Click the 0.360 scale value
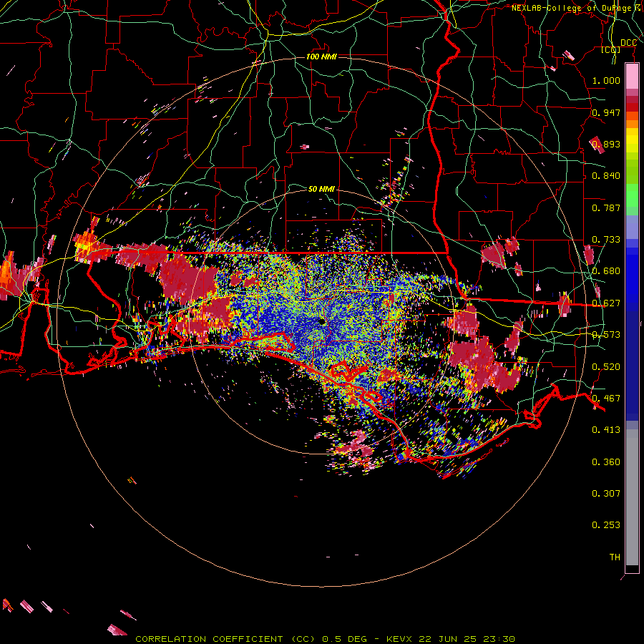 [606, 462]
